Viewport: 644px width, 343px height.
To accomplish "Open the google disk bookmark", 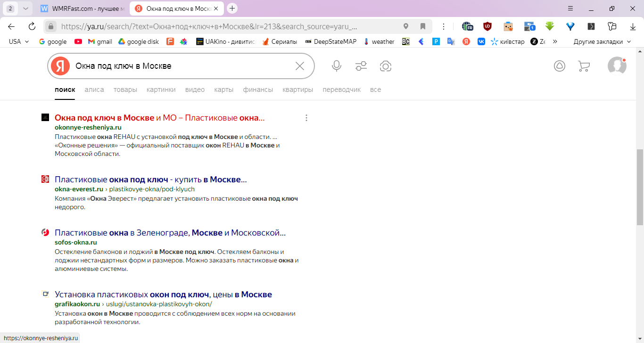I will [139, 41].
